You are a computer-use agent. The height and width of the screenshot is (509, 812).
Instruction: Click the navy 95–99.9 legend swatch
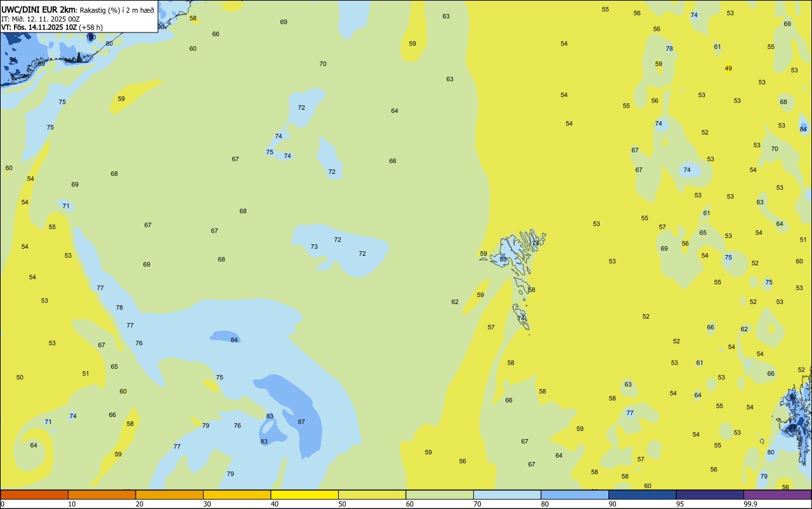pyautogui.click(x=710, y=494)
